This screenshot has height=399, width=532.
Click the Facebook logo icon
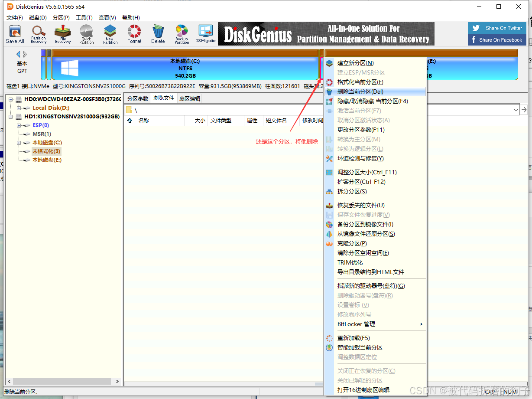coord(474,40)
